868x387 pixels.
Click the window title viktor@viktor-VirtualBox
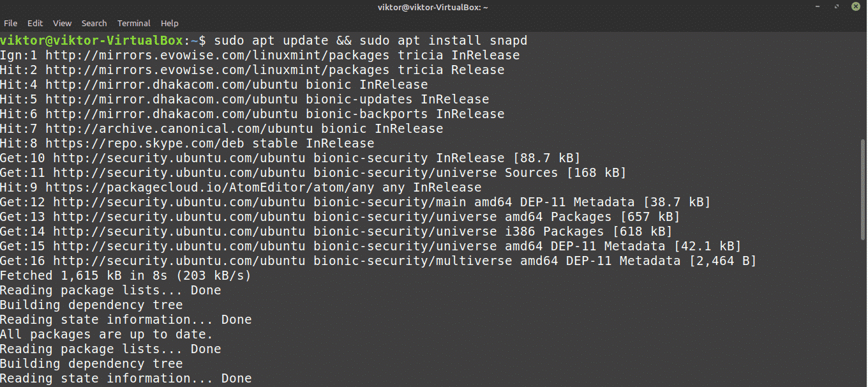(434, 6)
